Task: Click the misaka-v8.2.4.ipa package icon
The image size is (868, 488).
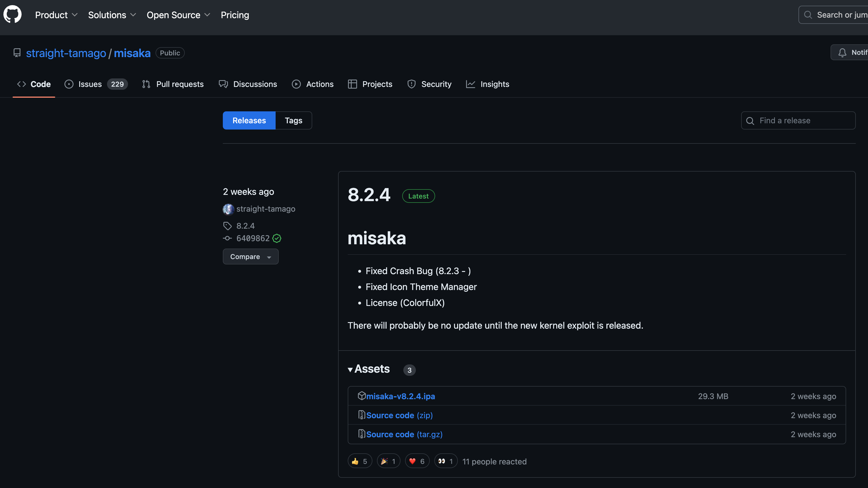Action: pyautogui.click(x=362, y=396)
